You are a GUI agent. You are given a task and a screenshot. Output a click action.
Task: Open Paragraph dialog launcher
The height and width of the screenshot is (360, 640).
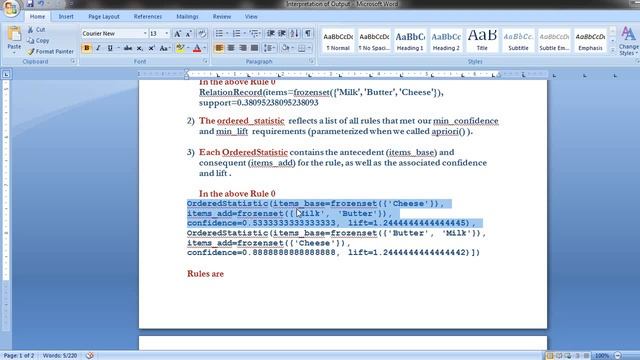tap(311, 61)
